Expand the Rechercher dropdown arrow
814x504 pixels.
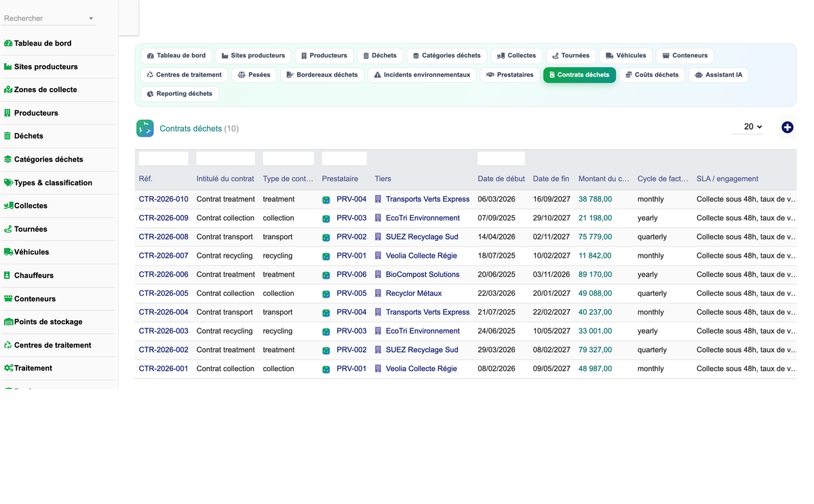click(91, 18)
